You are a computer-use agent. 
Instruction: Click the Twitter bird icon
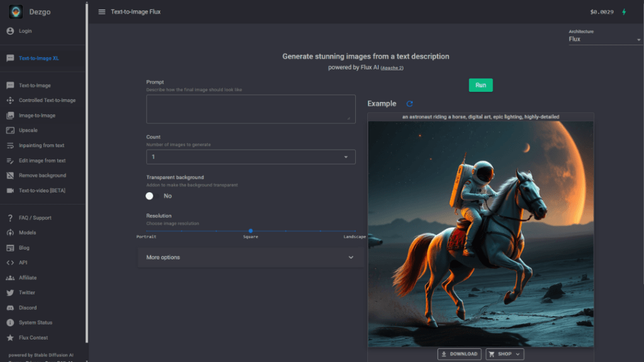tap(10, 293)
